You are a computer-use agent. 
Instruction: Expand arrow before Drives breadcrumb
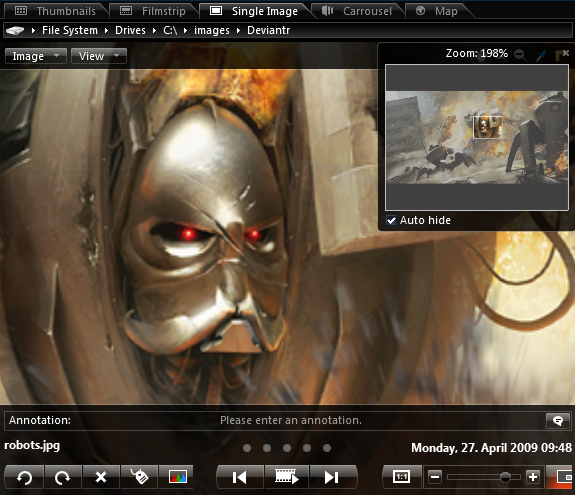[x=106, y=30]
